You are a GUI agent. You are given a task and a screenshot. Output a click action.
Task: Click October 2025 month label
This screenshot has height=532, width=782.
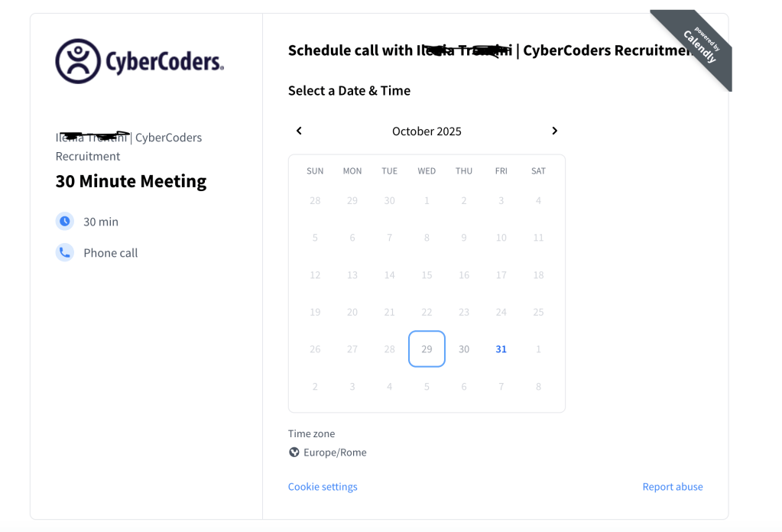427,131
